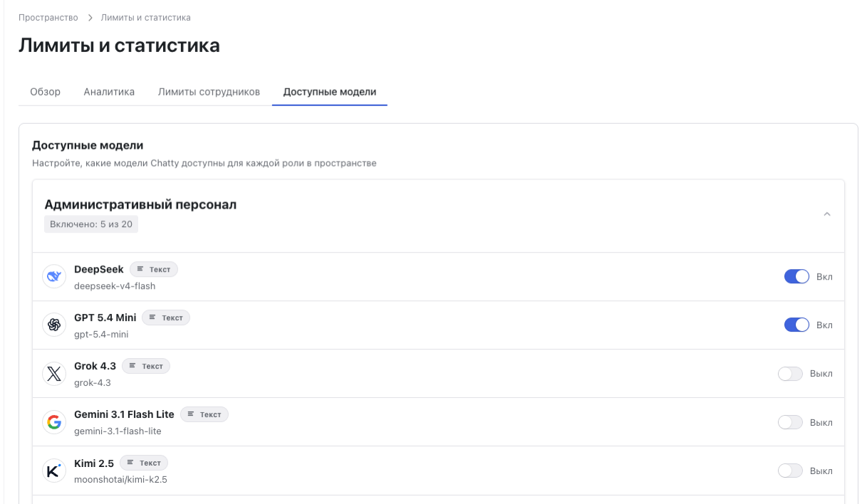This screenshot has height=504, width=862.
Task: Click the DeepSeek whale logo icon
Action: click(54, 276)
